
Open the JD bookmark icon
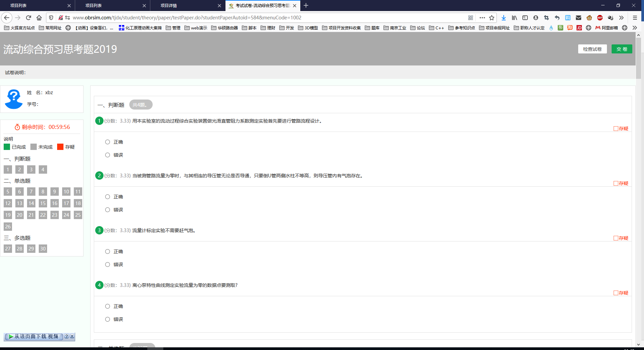(579, 28)
